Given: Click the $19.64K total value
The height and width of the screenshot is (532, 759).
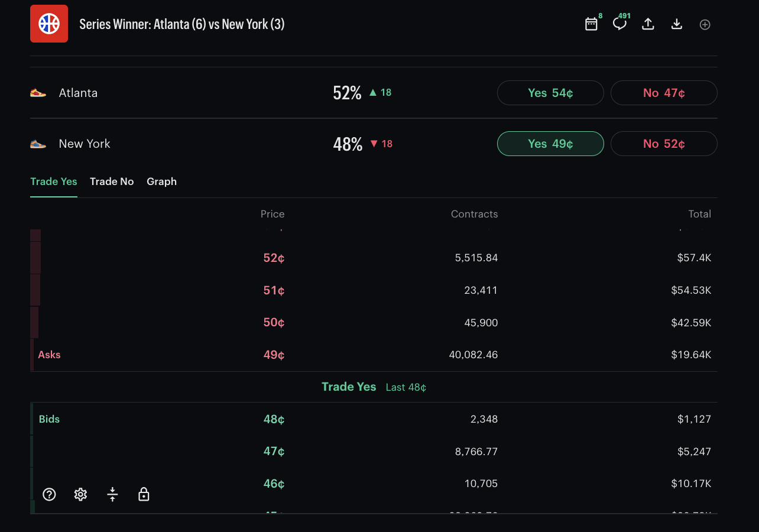Looking at the screenshot, I should click(691, 355).
